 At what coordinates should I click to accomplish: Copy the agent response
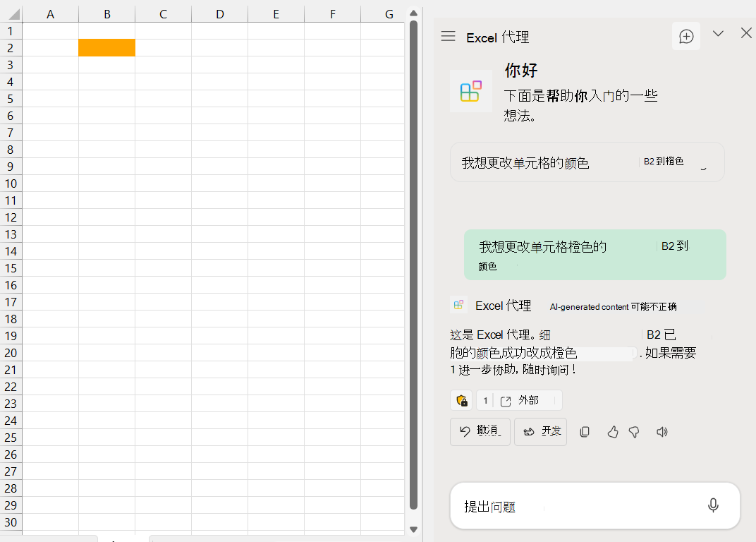point(585,431)
